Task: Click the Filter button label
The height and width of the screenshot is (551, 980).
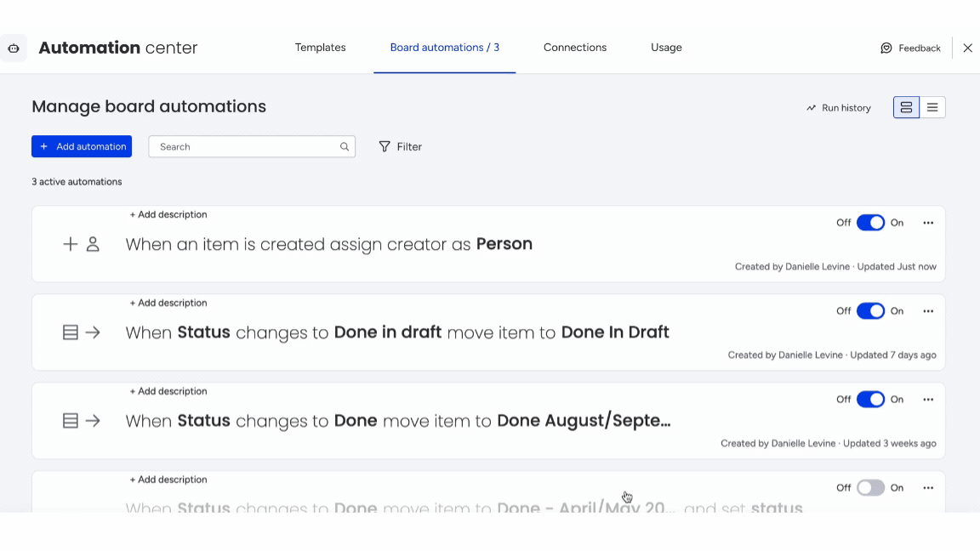Action: pyautogui.click(x=409, y=147)
